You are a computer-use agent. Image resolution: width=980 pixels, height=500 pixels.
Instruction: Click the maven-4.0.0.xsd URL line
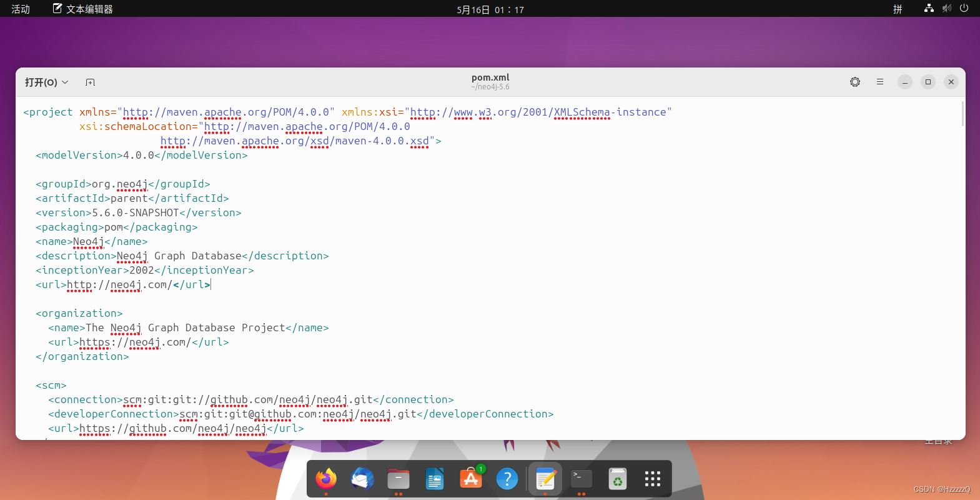click(301, 141)
